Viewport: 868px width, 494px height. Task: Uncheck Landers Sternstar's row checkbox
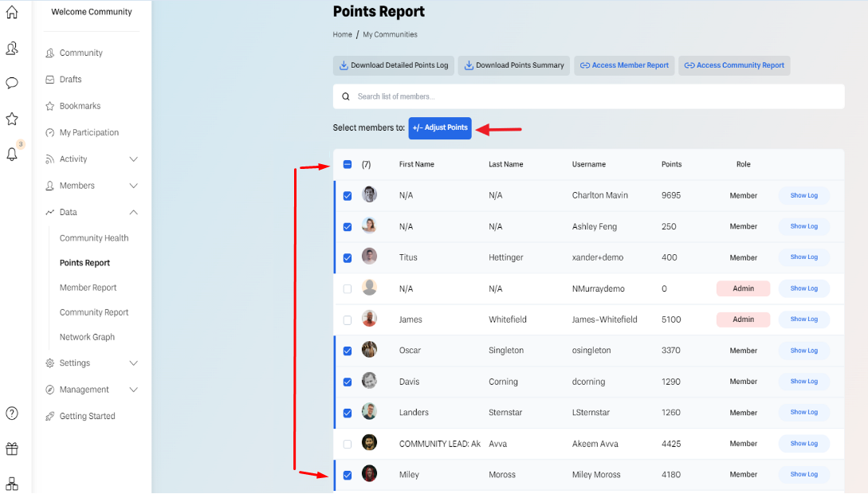pyautogui.click(x=347, y=413)
